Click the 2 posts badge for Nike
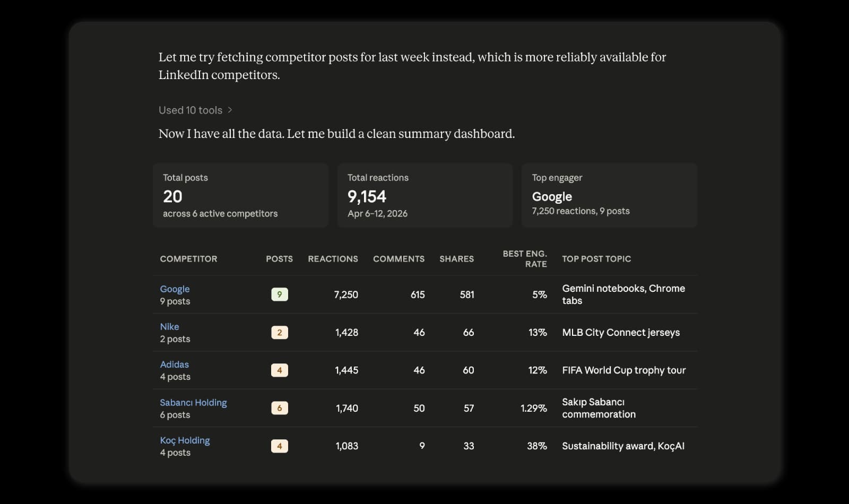Screen dimensions: 849x504 click(280, 332)
